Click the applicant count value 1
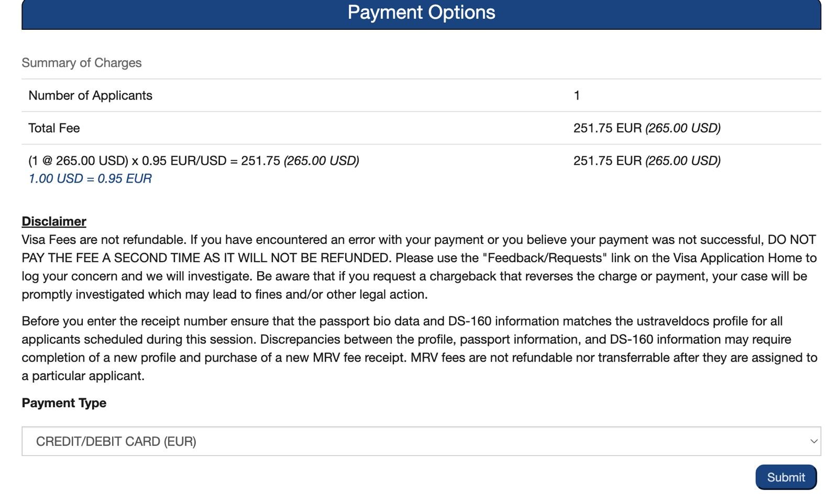 577,95
